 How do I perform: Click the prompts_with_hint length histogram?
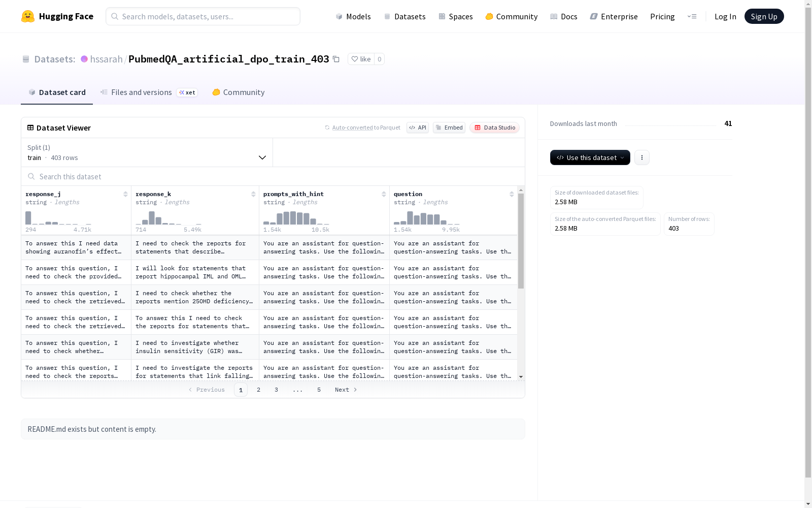[296, 217]
